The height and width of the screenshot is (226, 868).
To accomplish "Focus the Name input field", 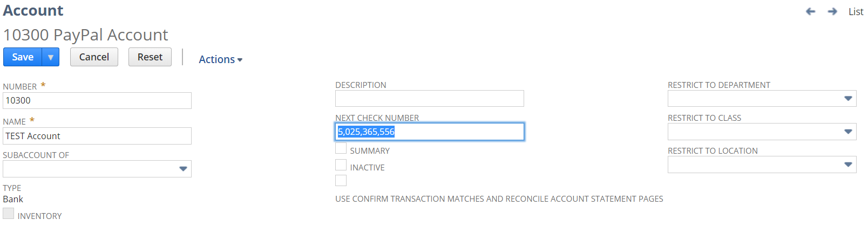I will point(97,136).
